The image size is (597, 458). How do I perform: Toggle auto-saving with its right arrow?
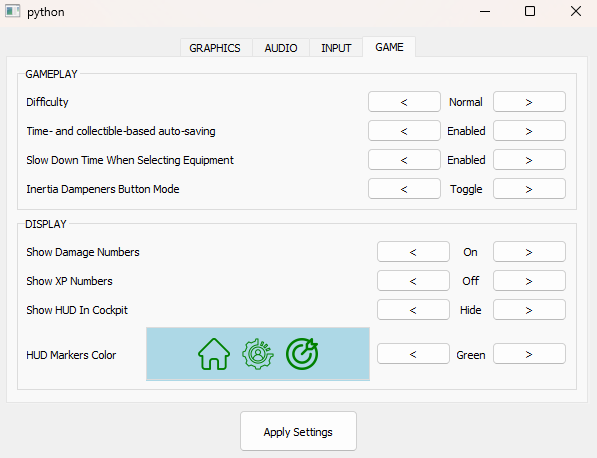529,131
